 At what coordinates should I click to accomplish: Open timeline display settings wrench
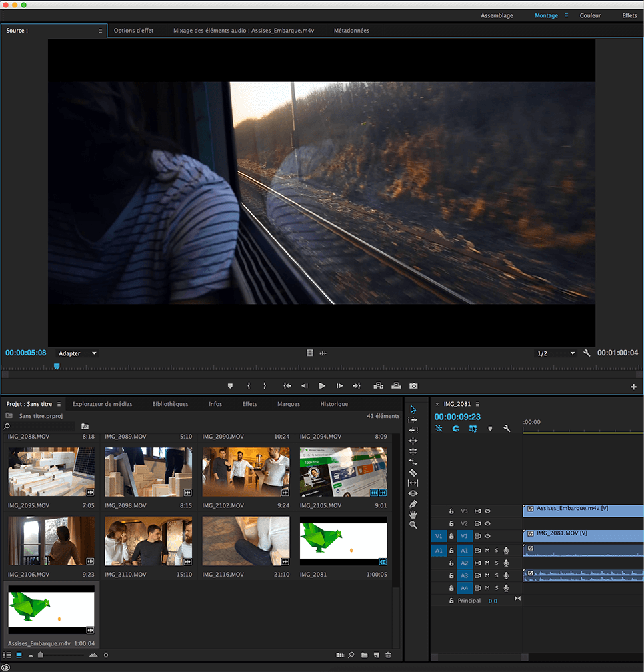(x=507, y=429)
